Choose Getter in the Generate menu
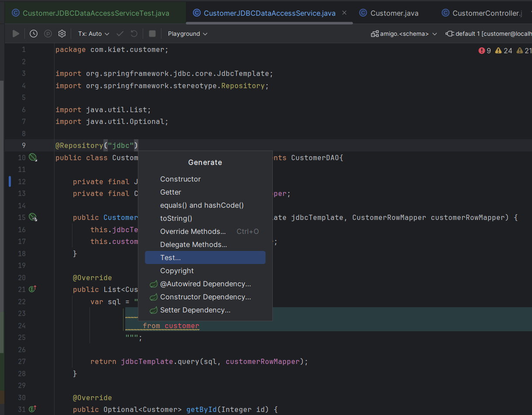Screen dimensions: 532x415 (205, 192)
